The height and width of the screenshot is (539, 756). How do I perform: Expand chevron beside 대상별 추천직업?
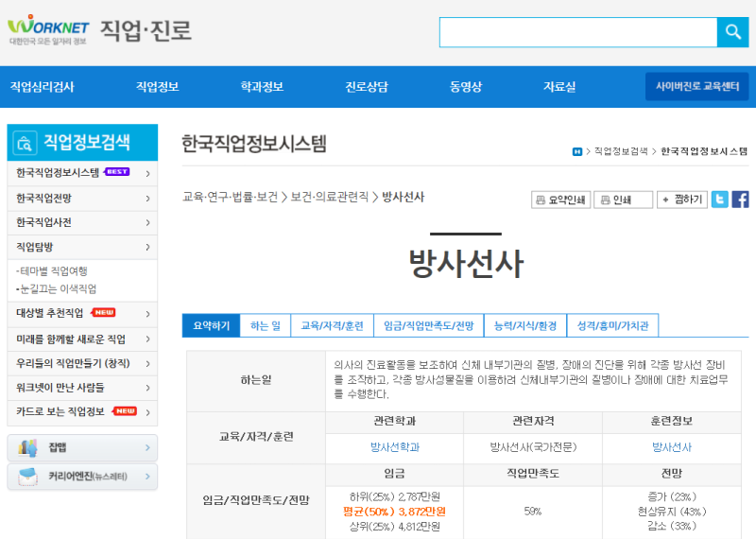click(x=147, y=314)
